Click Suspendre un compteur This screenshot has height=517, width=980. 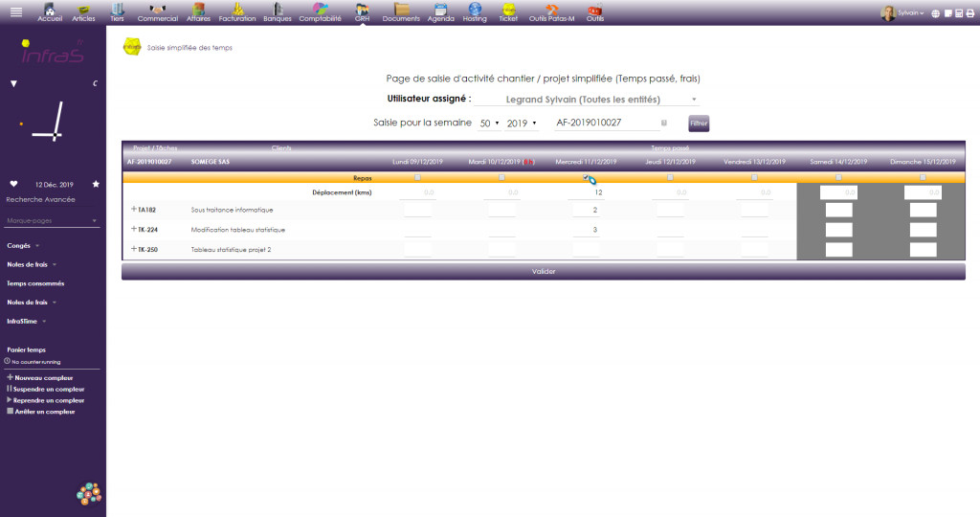[45, 389]
